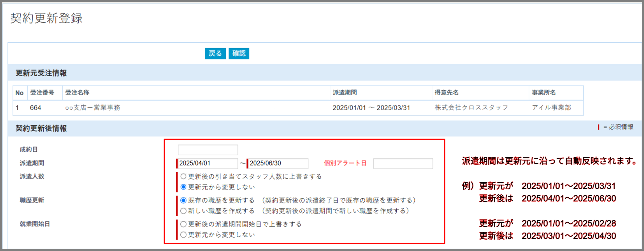Viewport: 644px width, 251px height.
Task: Click the 更新元受注情報 section heading
Action: coord(41,73)
